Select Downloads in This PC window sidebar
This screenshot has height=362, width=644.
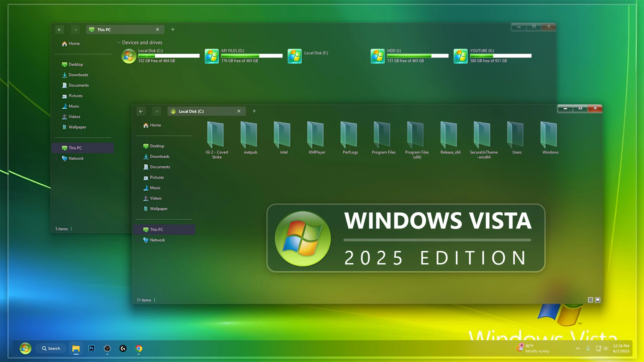pyautogui.click(x=83, y=75)
